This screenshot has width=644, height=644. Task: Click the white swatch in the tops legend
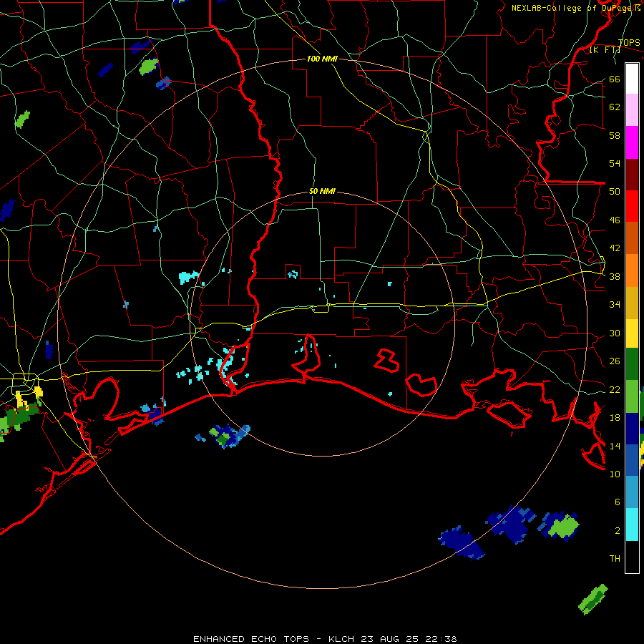pos(632,79)
